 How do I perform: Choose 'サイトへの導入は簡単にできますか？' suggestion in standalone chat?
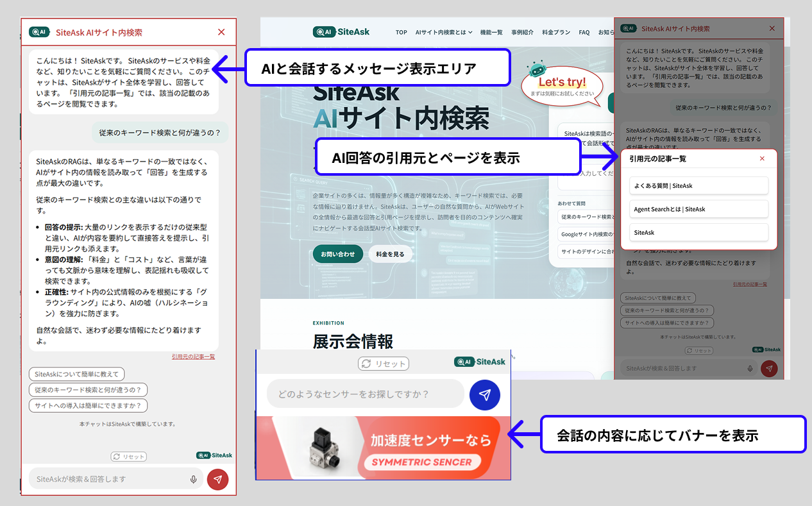89,405
